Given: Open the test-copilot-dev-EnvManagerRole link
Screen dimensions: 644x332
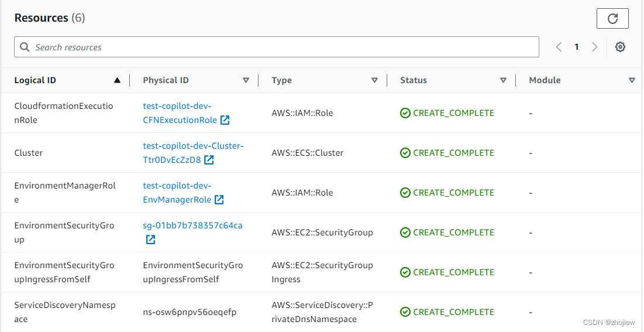Looking at the screenshot, I should coord(177,193).
